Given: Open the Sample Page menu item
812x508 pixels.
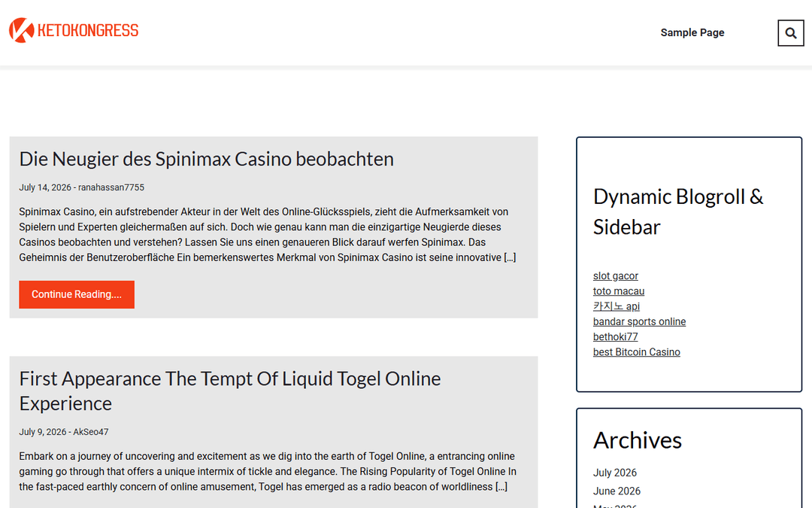Looking at the screenshot, I should pyautogui.click(x=692, y=32).
